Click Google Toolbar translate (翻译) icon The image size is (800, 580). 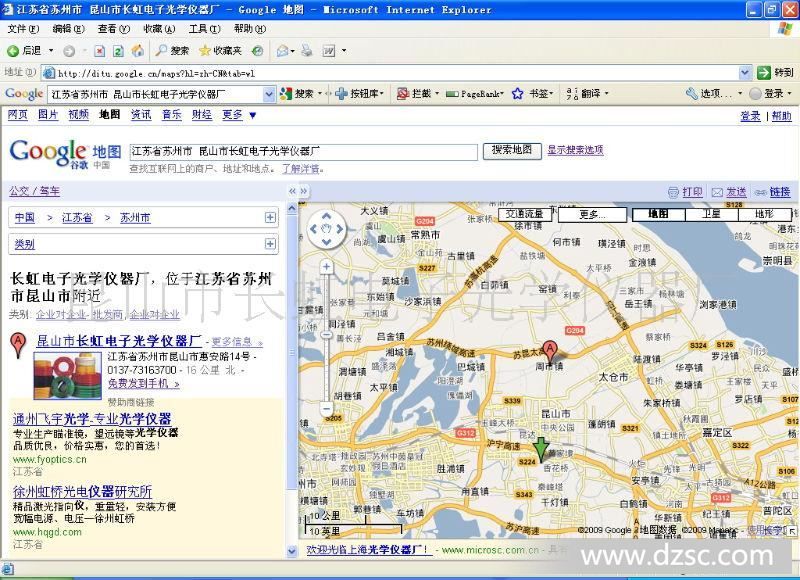pos(572,94)
